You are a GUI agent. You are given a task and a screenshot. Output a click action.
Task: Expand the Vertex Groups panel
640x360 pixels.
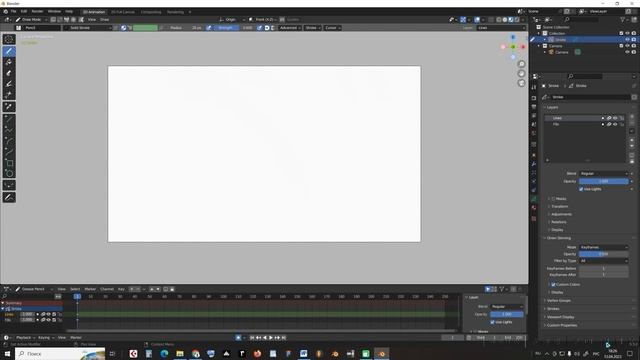click(559, 300)
